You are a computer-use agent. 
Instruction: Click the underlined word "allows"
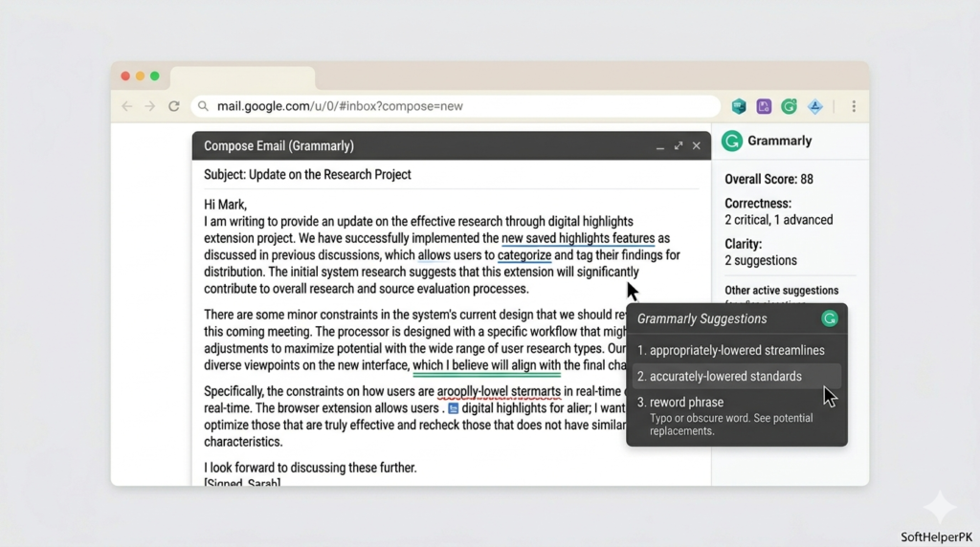[434, 255]
